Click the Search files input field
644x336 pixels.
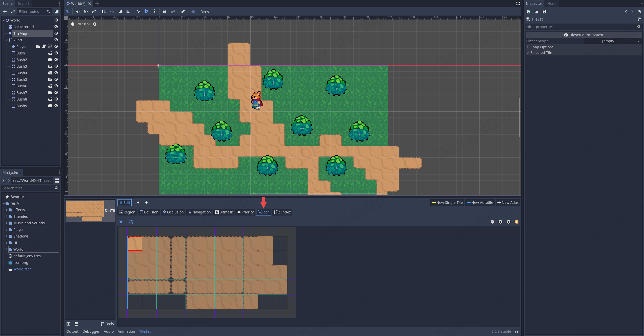tap(28, 188)
